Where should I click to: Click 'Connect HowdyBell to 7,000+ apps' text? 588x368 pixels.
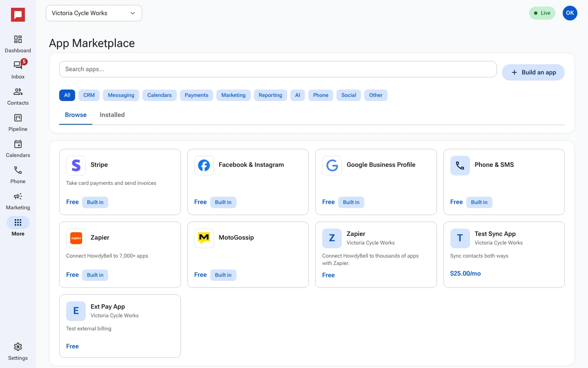[107, 256]
